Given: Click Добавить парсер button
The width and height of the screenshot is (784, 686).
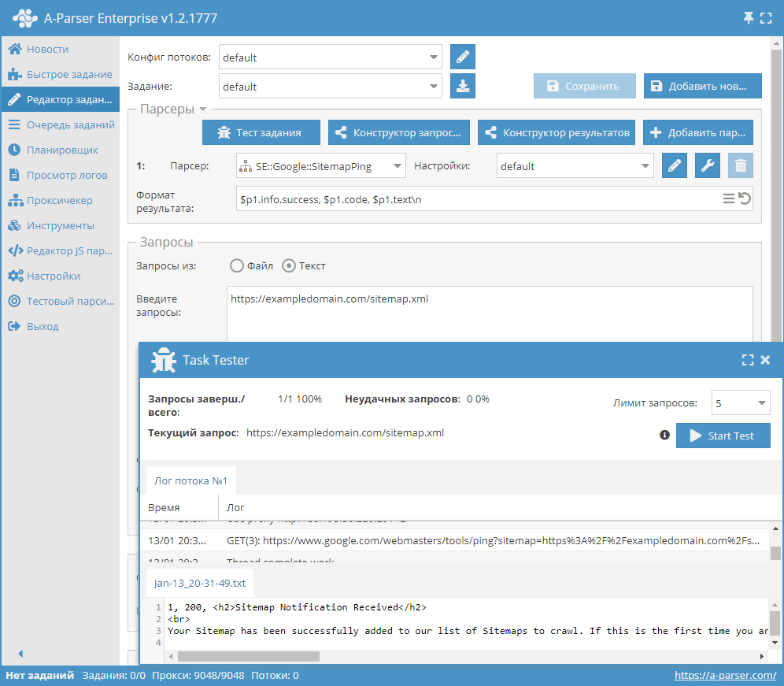Looking at the screenshot, I should tap(698, 132).
